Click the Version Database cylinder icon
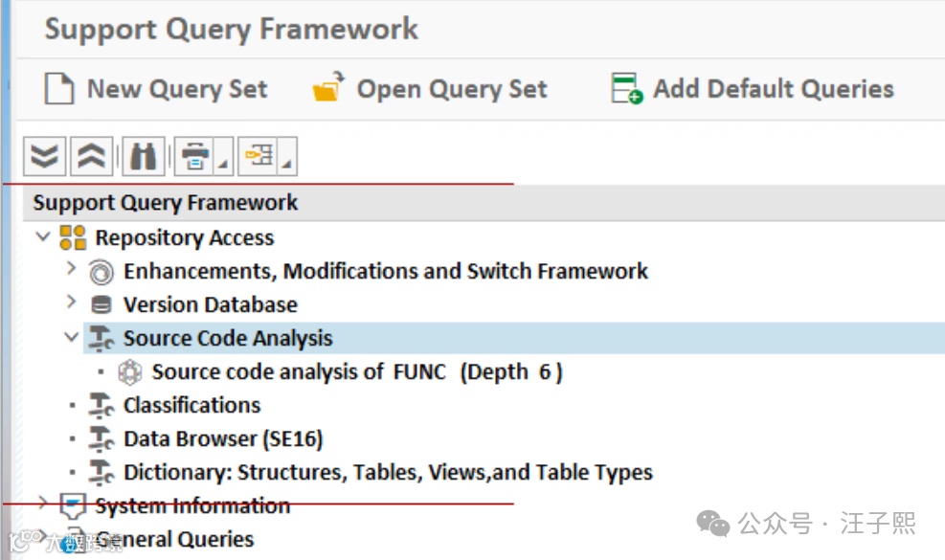This screenshot has height=560, width=945. click(x=101, y=304)
